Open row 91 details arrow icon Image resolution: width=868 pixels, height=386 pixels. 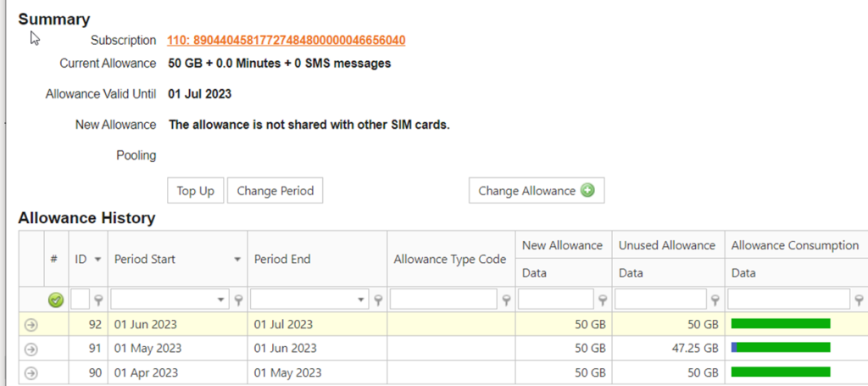[x=31, y=349]
